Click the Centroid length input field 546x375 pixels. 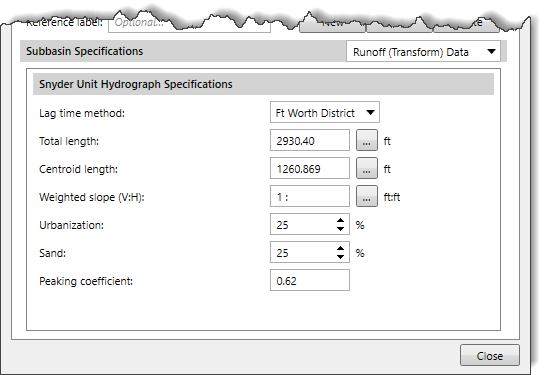pyautogui.click(x=310, y=168)
